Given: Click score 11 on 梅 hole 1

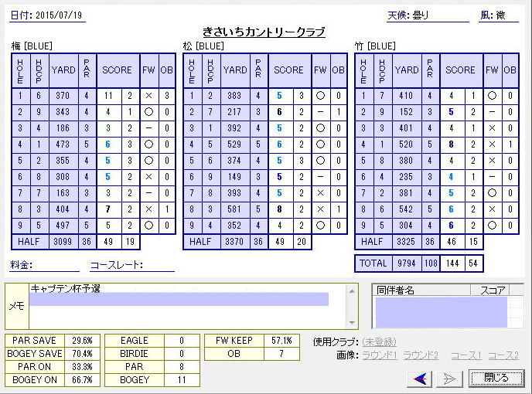Looking at the screenshot, I should pos(108,96).
